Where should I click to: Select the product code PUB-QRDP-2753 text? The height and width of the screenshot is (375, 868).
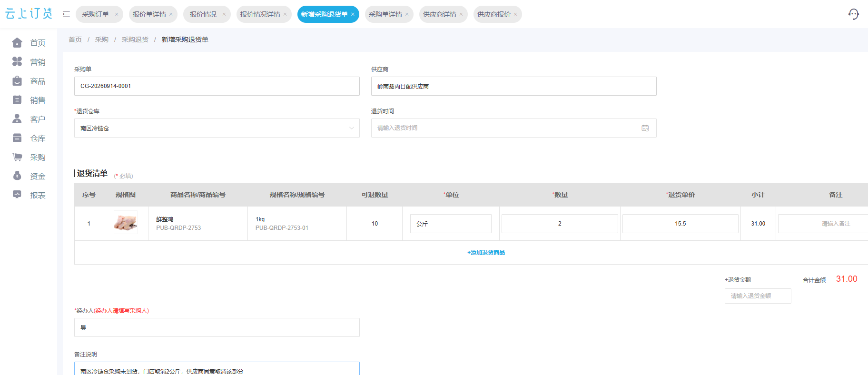tap(178, 228)
